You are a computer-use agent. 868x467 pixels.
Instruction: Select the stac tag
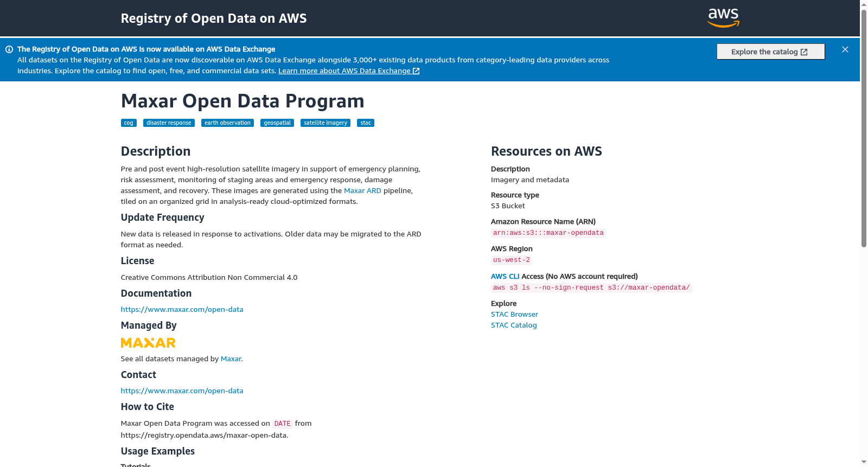pos(366,123)
